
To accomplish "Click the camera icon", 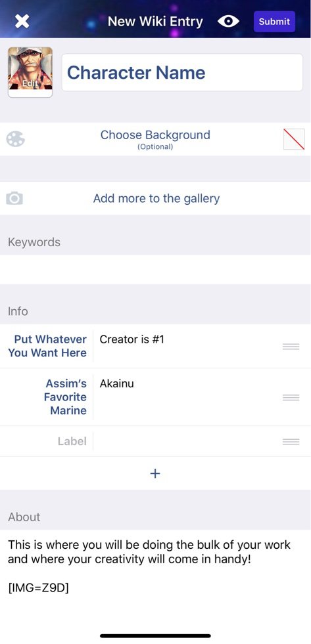I will click(14, 198).
